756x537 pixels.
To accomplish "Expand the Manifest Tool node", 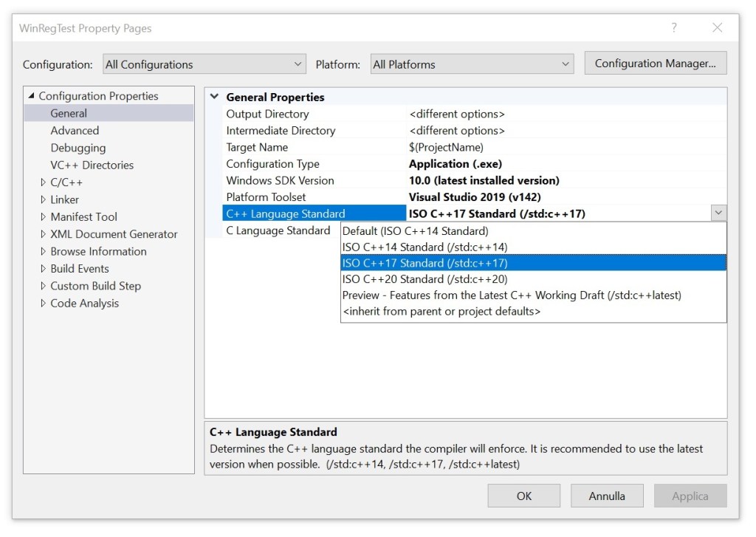I will (44, 216).
